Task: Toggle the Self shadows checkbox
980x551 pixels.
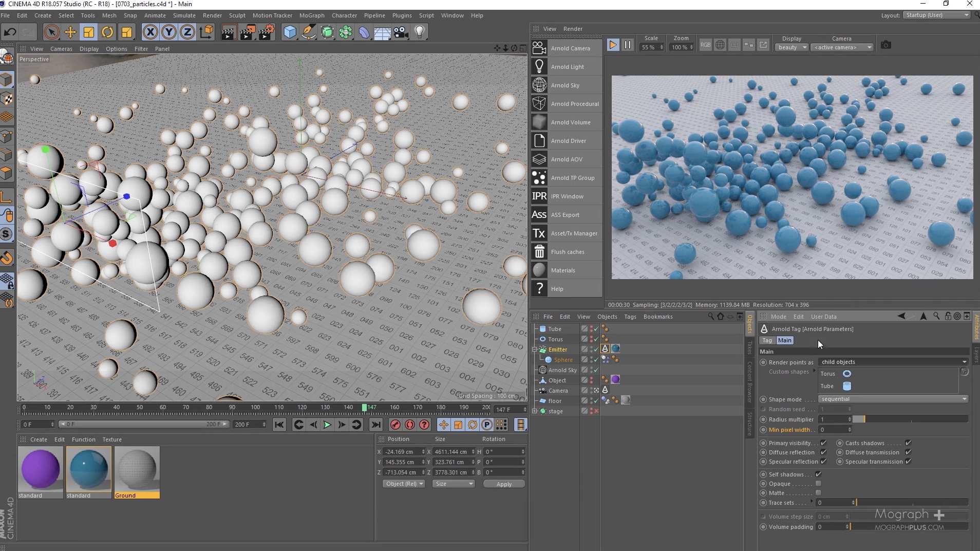Action: pyautogui.click(x=818, y=474)
